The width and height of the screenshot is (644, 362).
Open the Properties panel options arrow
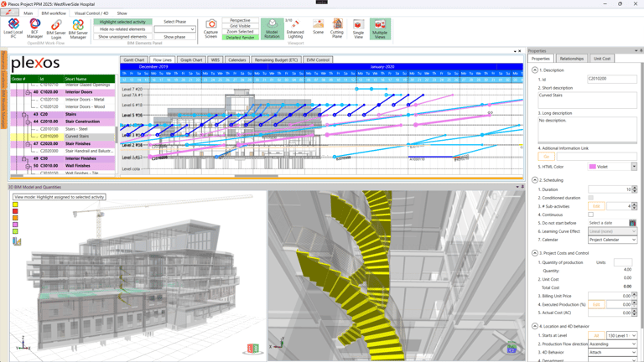pos(636,50)
